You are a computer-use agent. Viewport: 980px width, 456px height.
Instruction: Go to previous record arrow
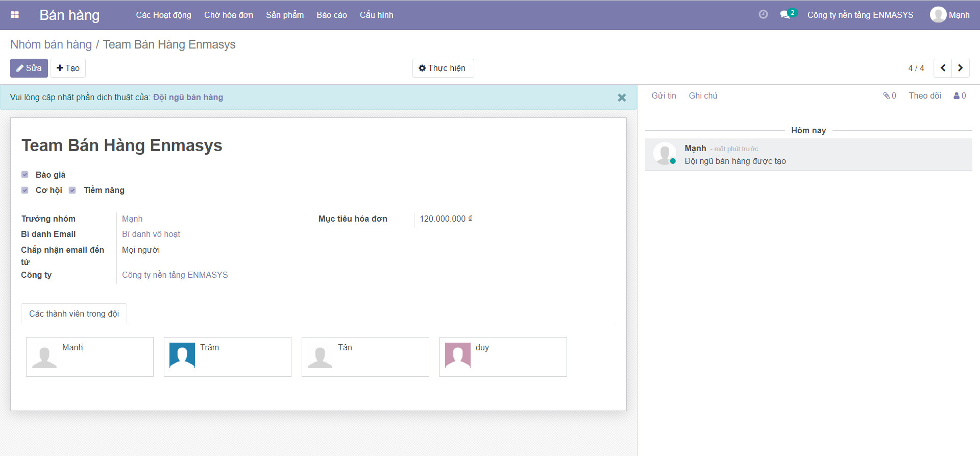click(x=943, y=68)
